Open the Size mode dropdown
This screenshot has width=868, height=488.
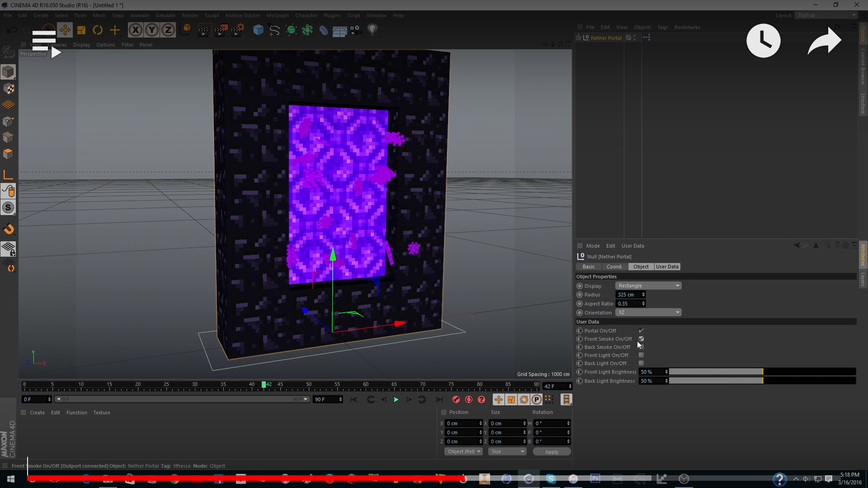(x=508, y=451)
